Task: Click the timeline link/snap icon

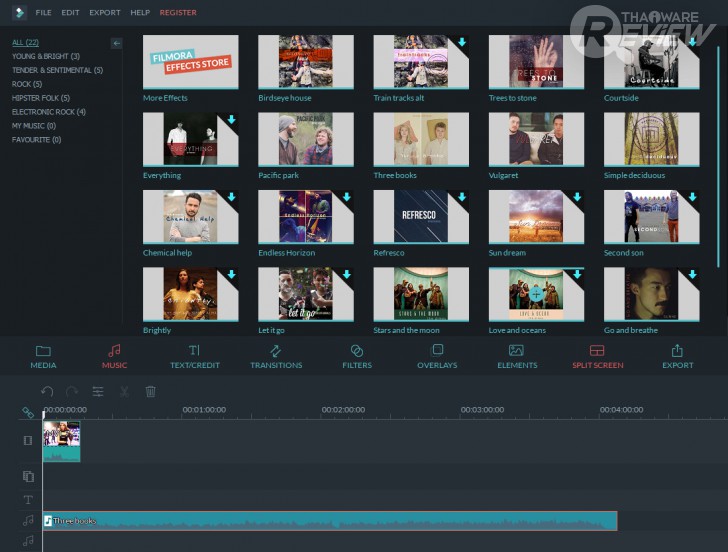Action: click(28, 412)
